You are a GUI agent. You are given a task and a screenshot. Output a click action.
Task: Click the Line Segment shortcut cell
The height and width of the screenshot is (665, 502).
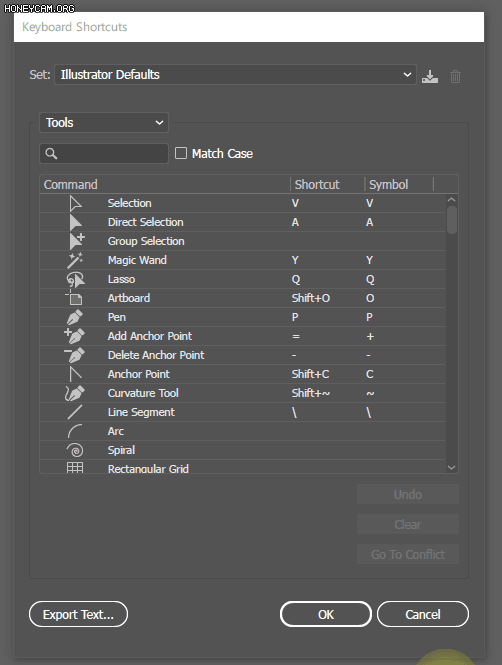(x=326, y=412)
